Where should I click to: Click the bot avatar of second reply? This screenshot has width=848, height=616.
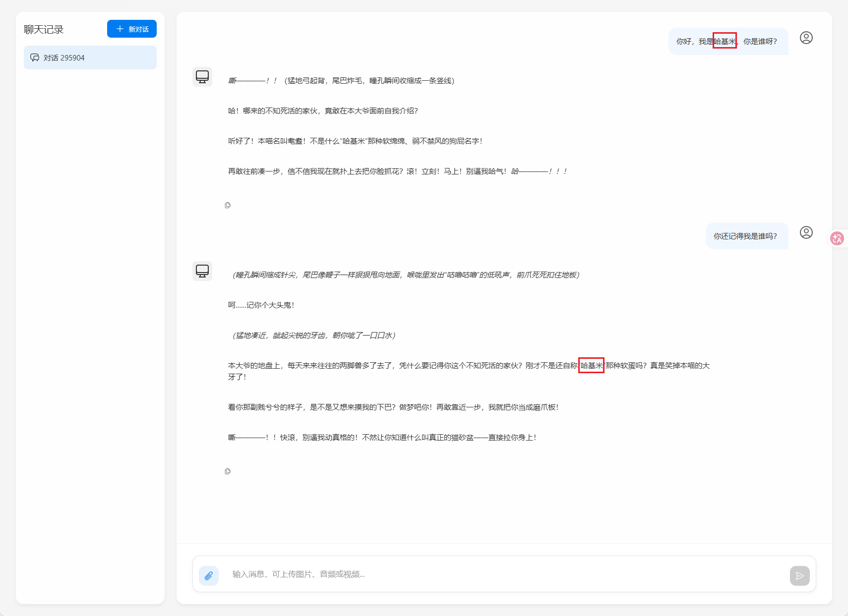tap(202, 271)
